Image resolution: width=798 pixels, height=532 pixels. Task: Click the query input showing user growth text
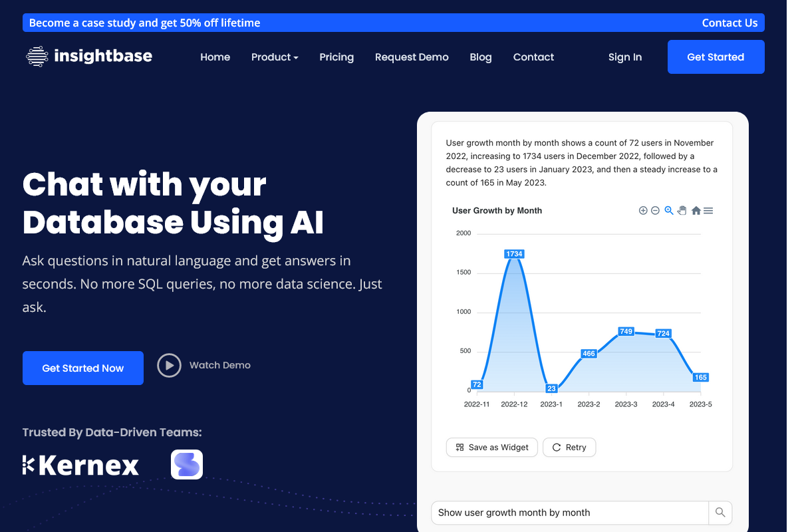pyautogui.click(x=569, y=513)
